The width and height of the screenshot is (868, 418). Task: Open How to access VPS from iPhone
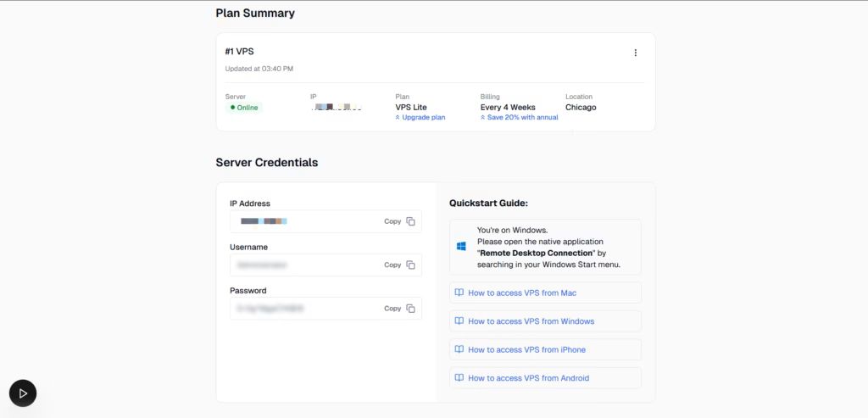(526, 349)
